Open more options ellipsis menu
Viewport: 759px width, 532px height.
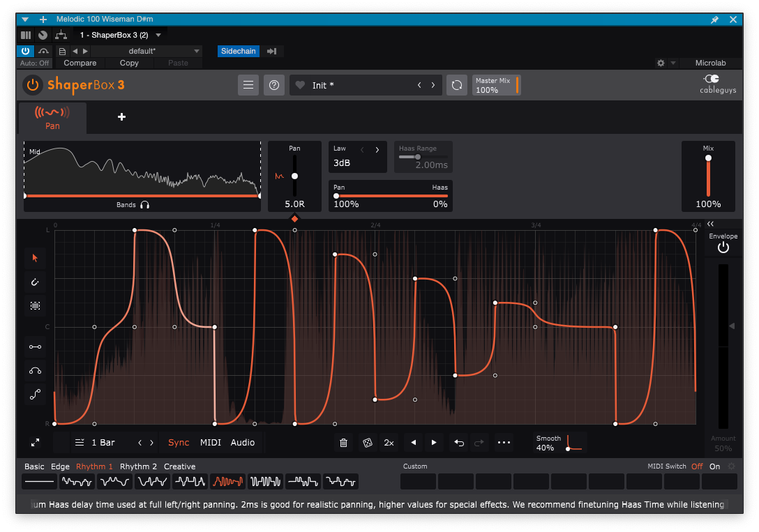(504, 443)
